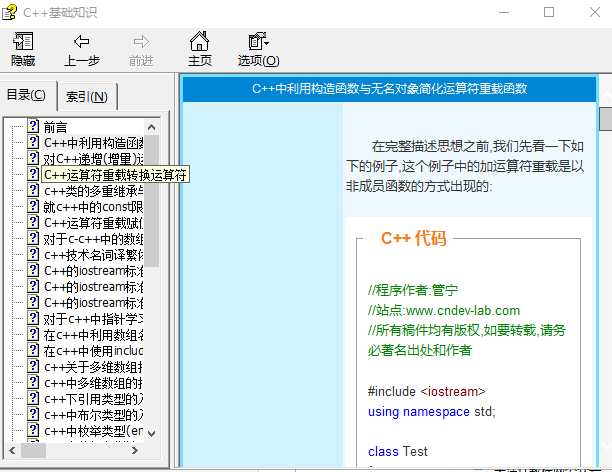
Task: Switch to the 索引 (Index) tab
Action: pos(87,97)
